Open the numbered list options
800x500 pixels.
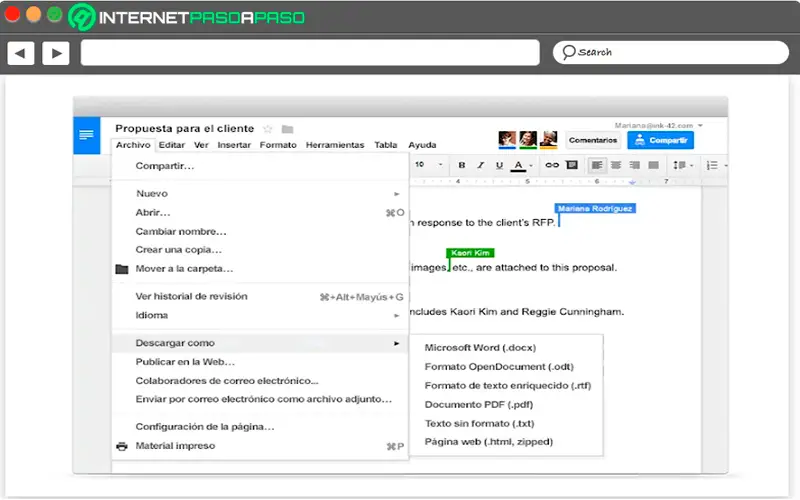(x=716, y=165)
